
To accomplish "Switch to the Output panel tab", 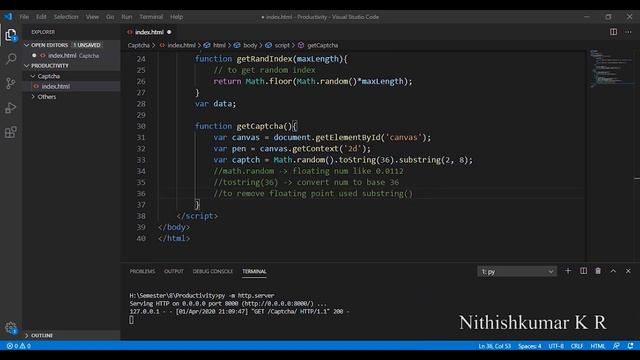I will [174, 271].
